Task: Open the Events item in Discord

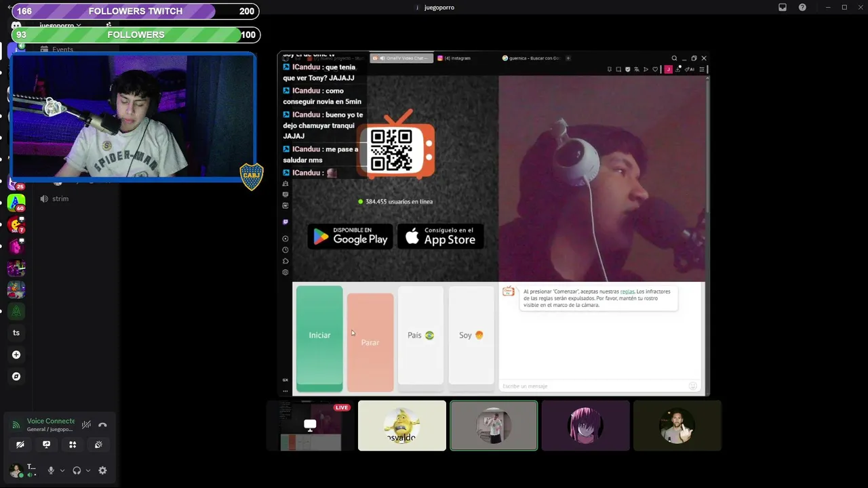Action: pos(62,49)
